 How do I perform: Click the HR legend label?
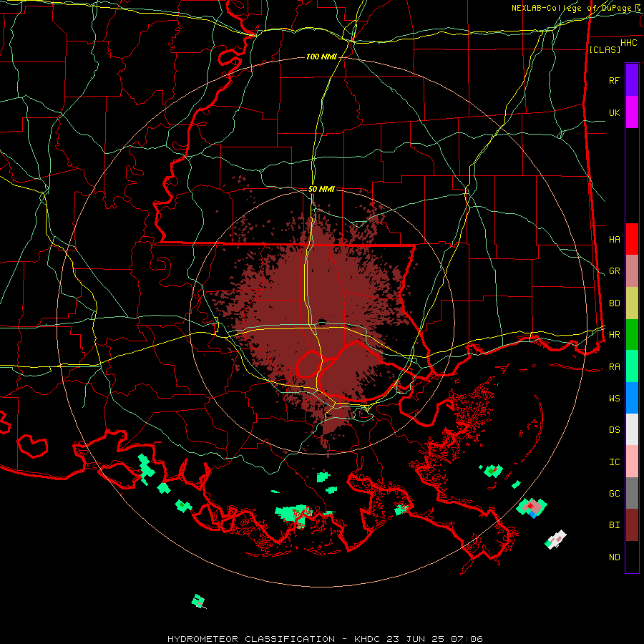pyautogui.click(x=615, y=335)
